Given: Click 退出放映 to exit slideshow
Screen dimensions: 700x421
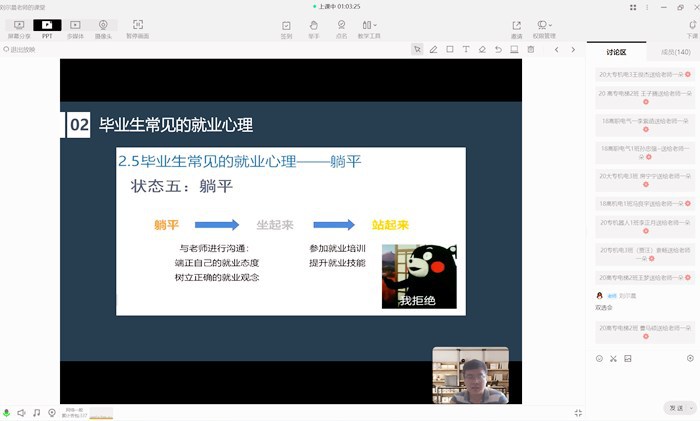Looking at the screenshot, I should click(20, 49).
